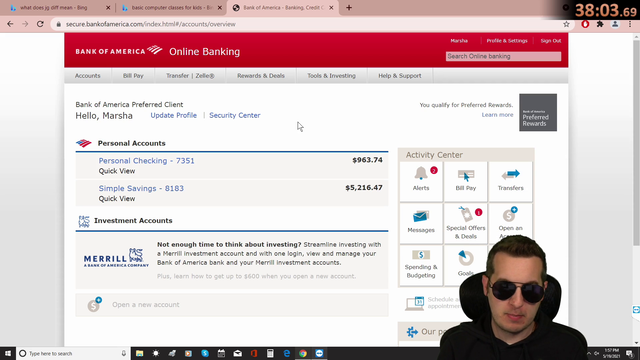Click Security Center link
The width and height of the screenshot is (640, 360).
coord(235,116)
